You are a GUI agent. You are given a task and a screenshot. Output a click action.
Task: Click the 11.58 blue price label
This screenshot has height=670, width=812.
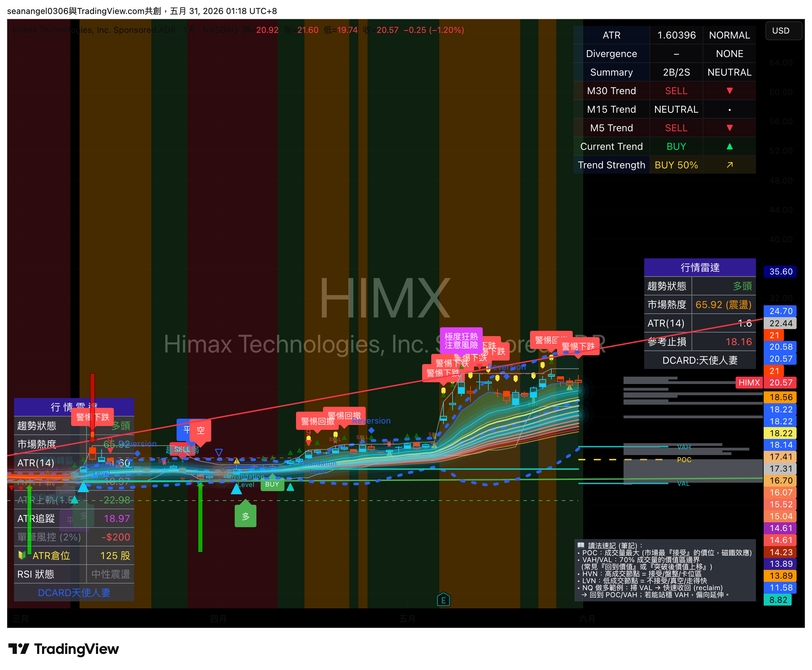(x=780, y=587)
